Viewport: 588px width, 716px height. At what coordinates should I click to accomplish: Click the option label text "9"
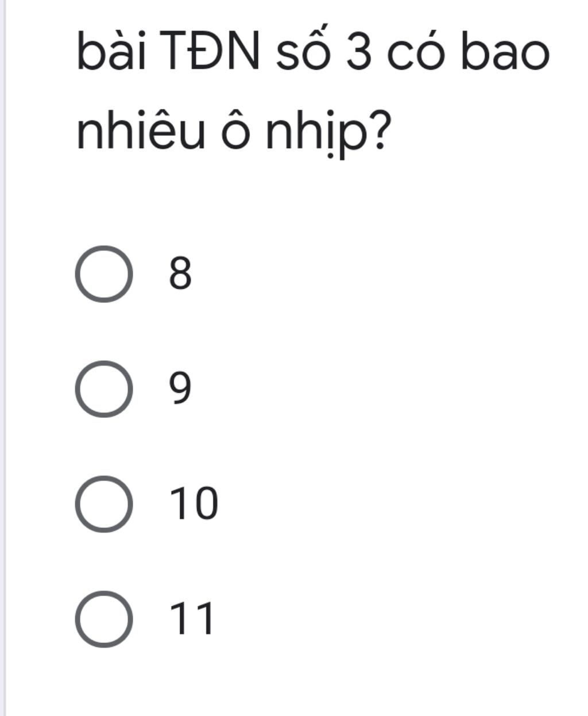point(180,389)
